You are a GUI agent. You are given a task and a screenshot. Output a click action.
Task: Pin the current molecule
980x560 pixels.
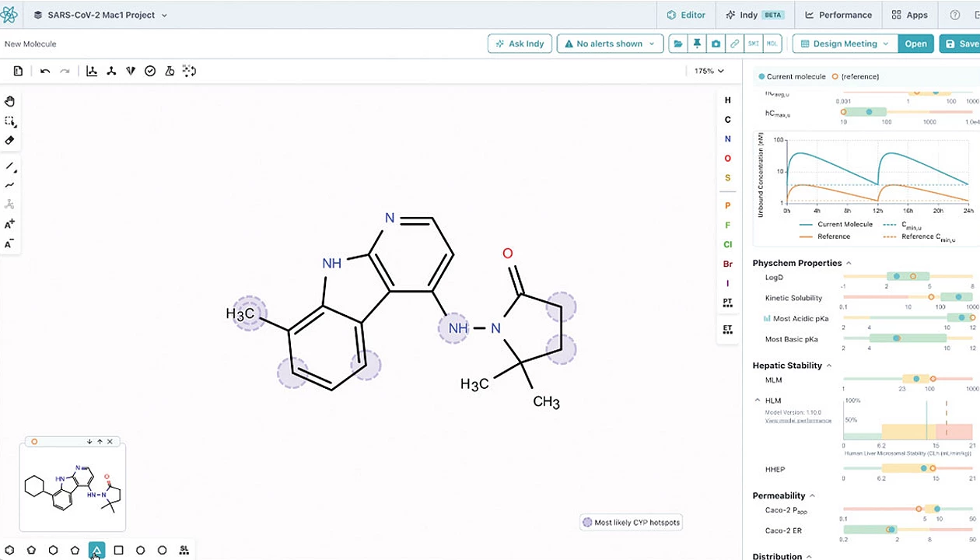697,44
